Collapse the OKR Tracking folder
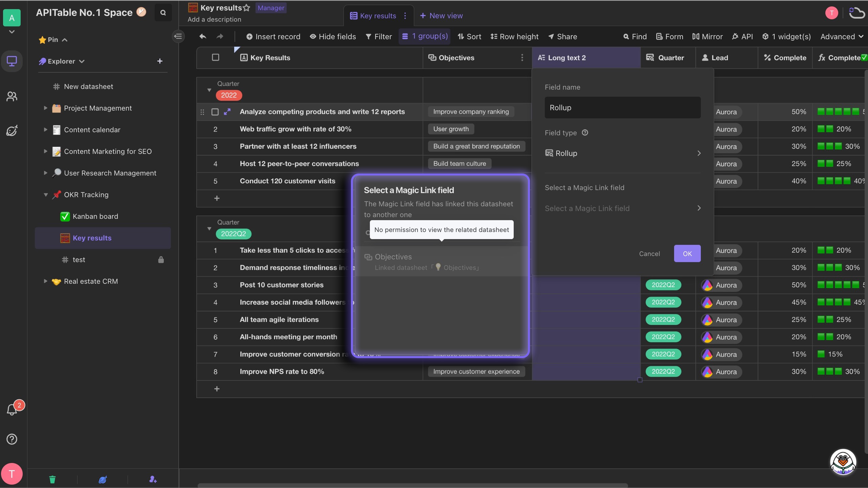Screen dimensions: 868x488 (x=45, y=194)
